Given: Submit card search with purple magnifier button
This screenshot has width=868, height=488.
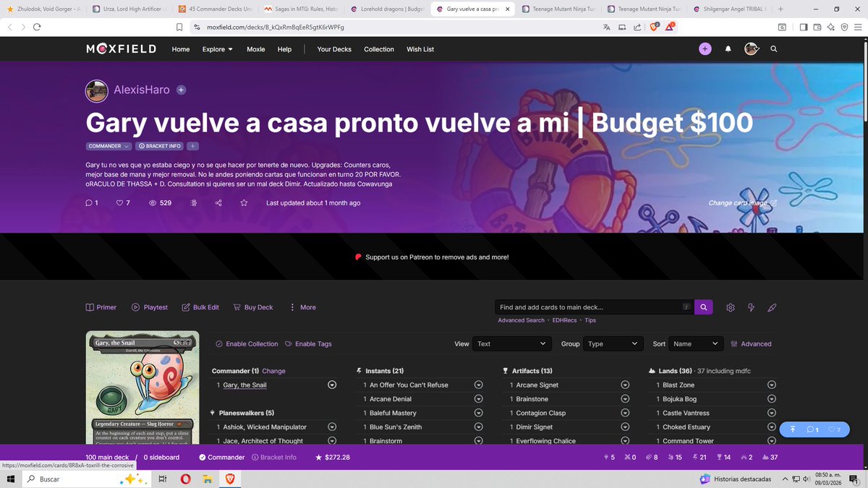Looking at the screenshot, I should coord(704,307).
